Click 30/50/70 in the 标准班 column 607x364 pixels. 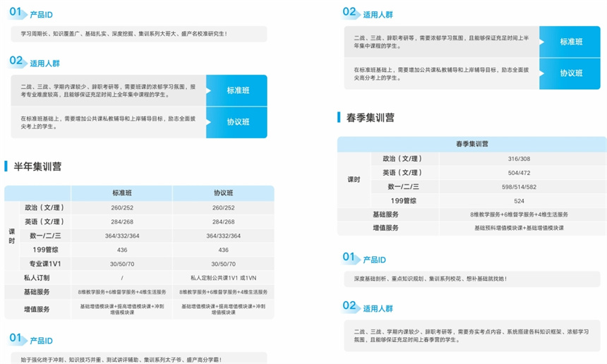[122, 264]
